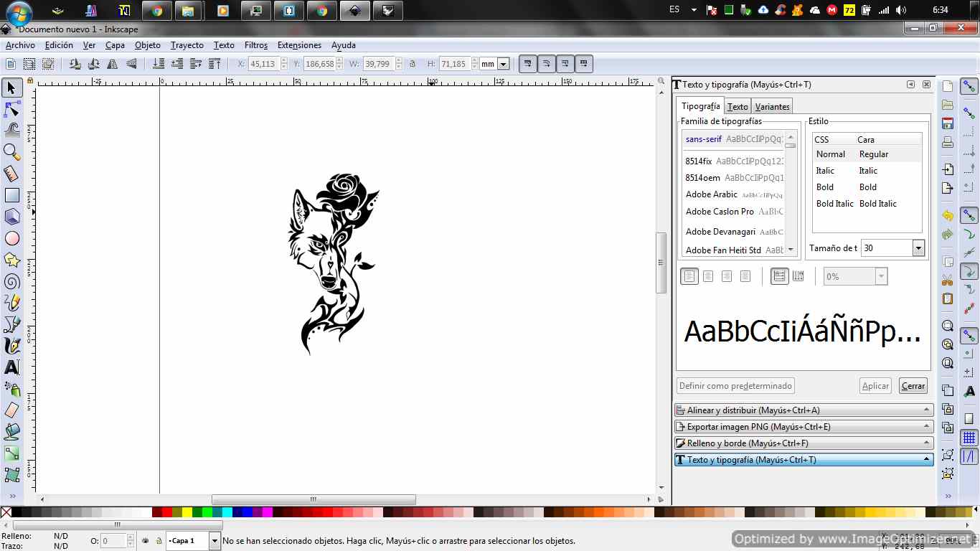
Task: Toggle left text alignment button
Action: pos(689,276)
